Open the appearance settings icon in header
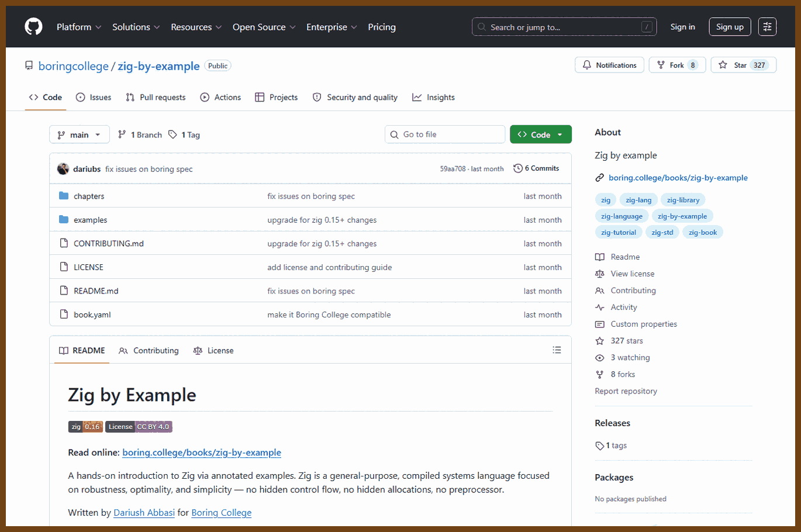 click(767, 27)
